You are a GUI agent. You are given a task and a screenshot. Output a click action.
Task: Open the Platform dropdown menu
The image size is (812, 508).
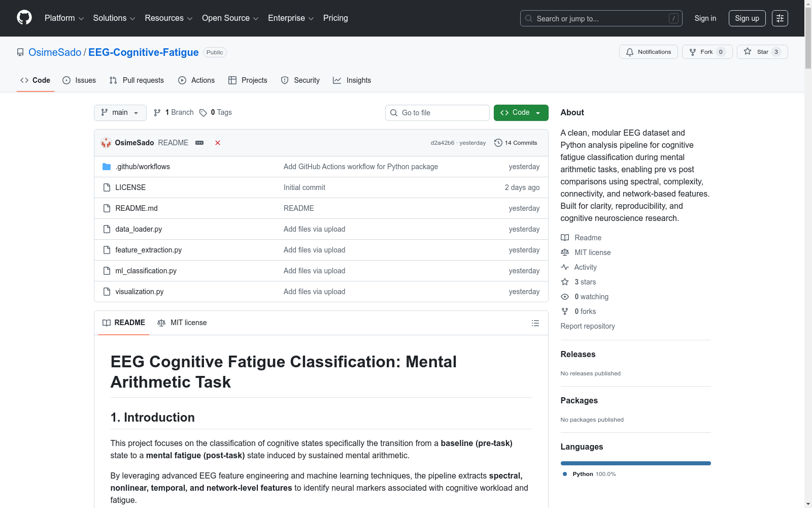click(64, 18)
